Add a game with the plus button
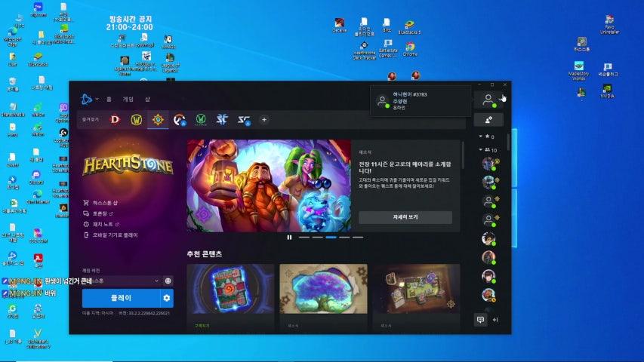This screenshot has width=644, height=362. (x=264, y=120)
